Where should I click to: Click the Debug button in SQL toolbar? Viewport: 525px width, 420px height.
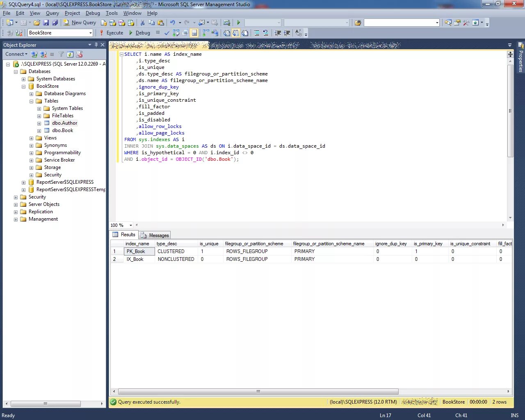click(x=139, y=33)
